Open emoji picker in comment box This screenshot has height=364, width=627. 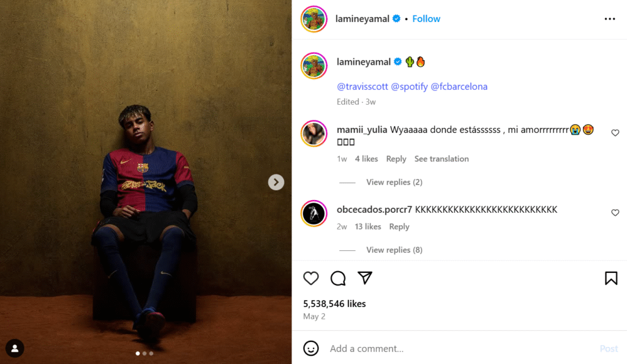311,348
